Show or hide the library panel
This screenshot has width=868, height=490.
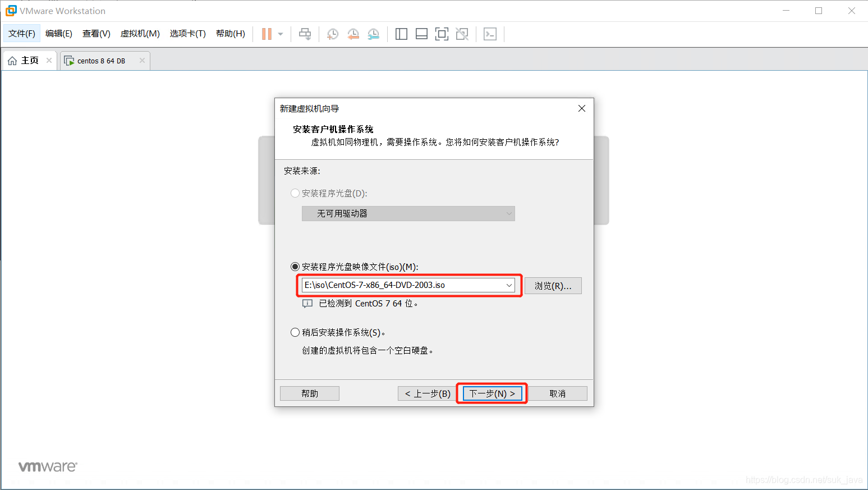(x=401, y=34)
